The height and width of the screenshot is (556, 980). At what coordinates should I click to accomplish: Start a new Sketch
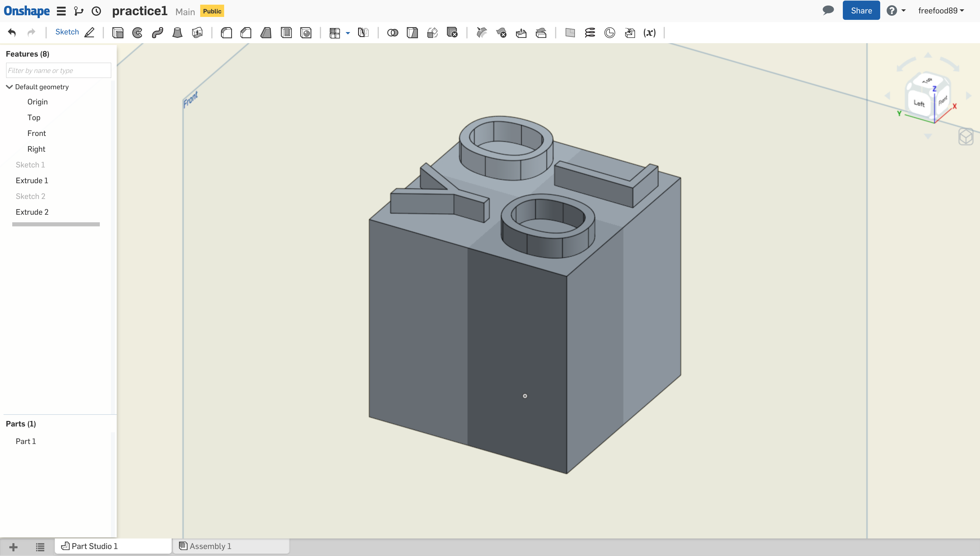click(x=74, y=32)
